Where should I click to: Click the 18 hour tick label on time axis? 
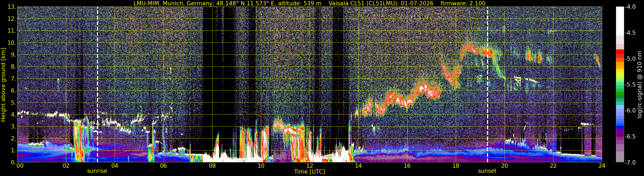pos(456,166)
